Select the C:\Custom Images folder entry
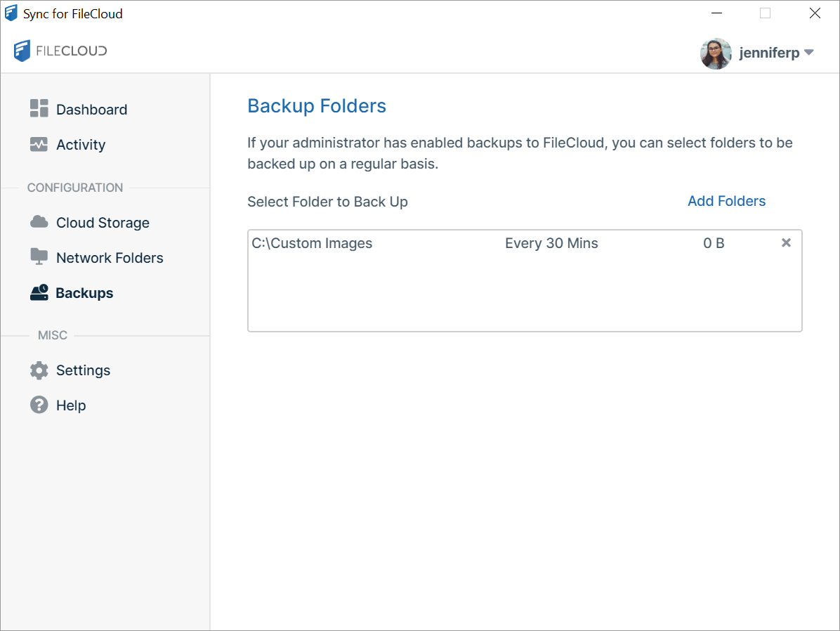This screenshot has width=840, height=631. 312,243
